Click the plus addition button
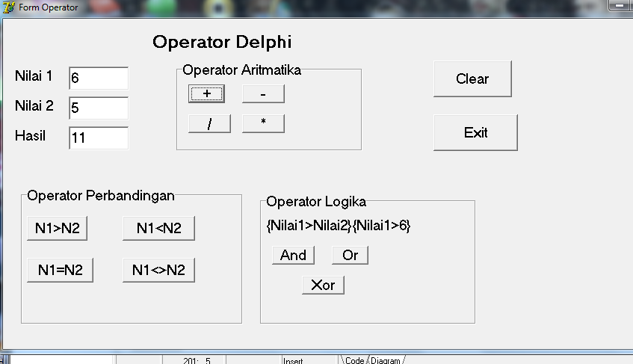This screenshot has width=633, height=364. point(206,93)
